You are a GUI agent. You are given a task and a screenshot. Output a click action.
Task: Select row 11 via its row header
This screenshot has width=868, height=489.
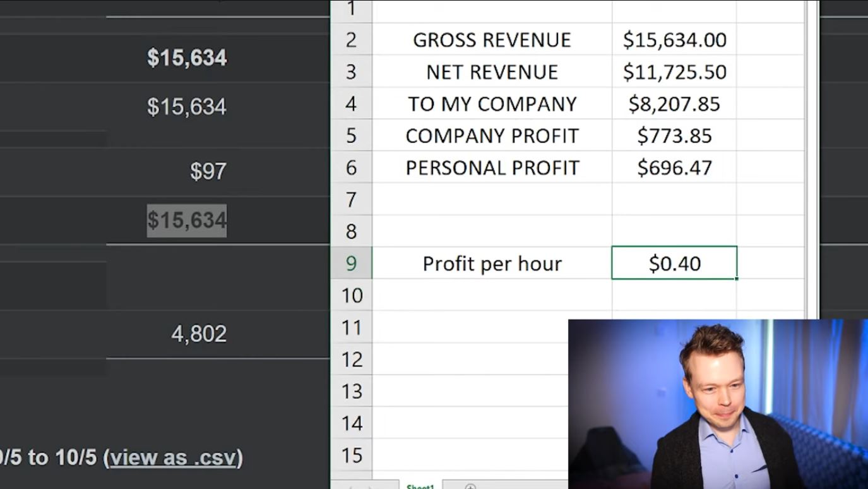click(x=351, y=327)
